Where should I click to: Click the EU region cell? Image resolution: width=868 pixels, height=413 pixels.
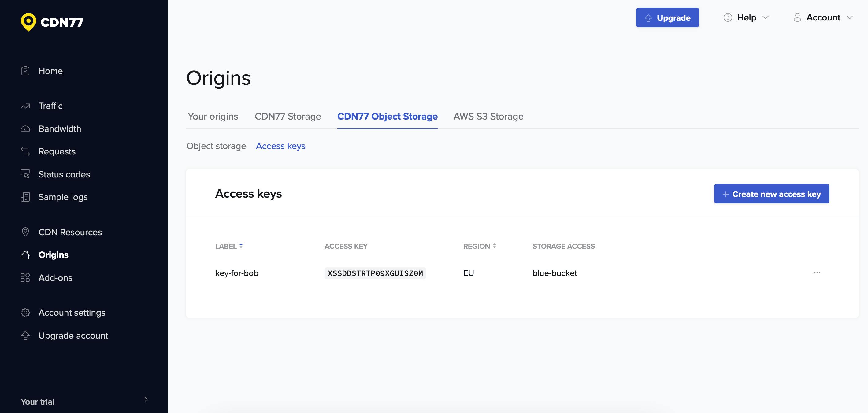point(468,273)
